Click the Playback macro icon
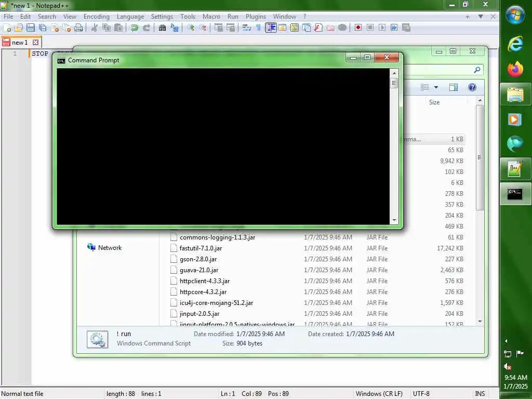This screenshot has width=532, height=399. [x=382, y=28]
